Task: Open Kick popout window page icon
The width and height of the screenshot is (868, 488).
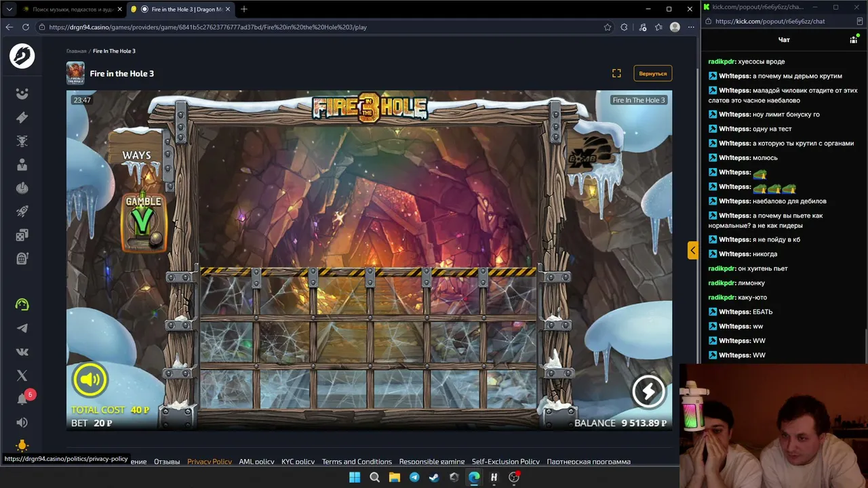Action: (x=860, y=21)
